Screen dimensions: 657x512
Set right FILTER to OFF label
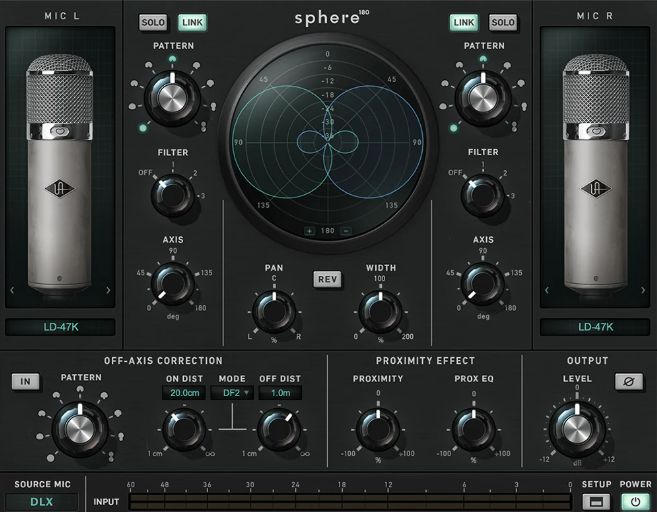(455, 173)
